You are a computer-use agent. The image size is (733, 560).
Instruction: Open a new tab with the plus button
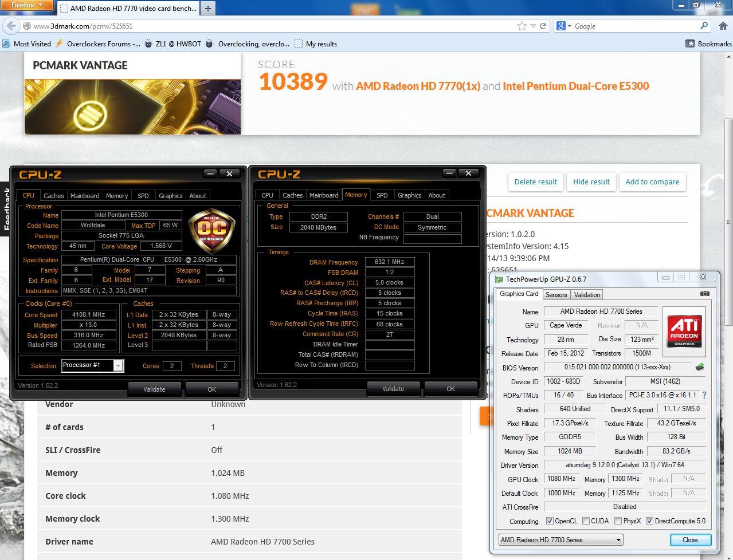pos(208,8)
